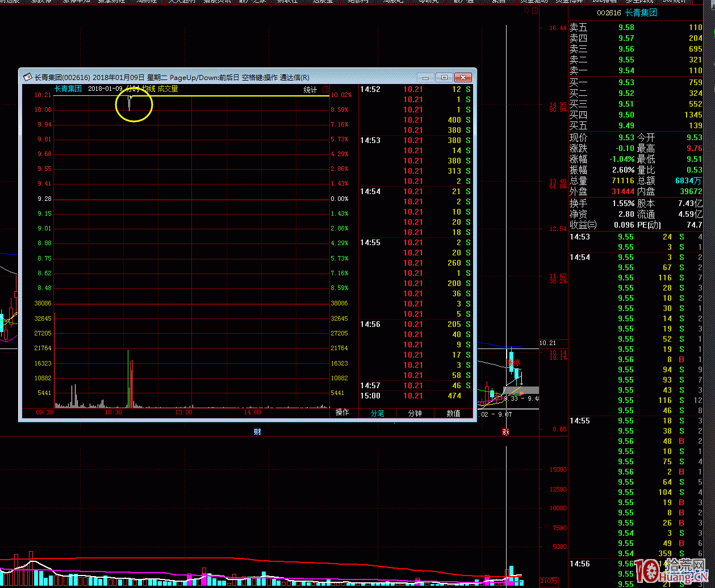
Task: Click the 09:30 time label on popup axis
Action: 44,413
